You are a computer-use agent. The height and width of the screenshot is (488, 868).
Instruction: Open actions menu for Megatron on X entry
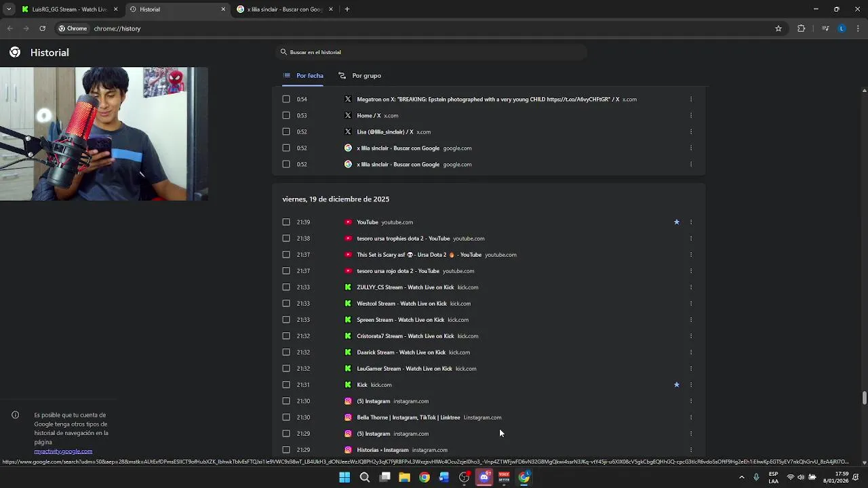tap(691, 99)
